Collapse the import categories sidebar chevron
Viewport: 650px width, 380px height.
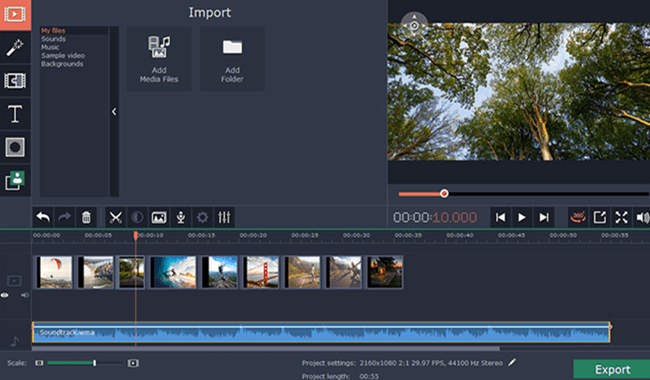tap(114, 111)
